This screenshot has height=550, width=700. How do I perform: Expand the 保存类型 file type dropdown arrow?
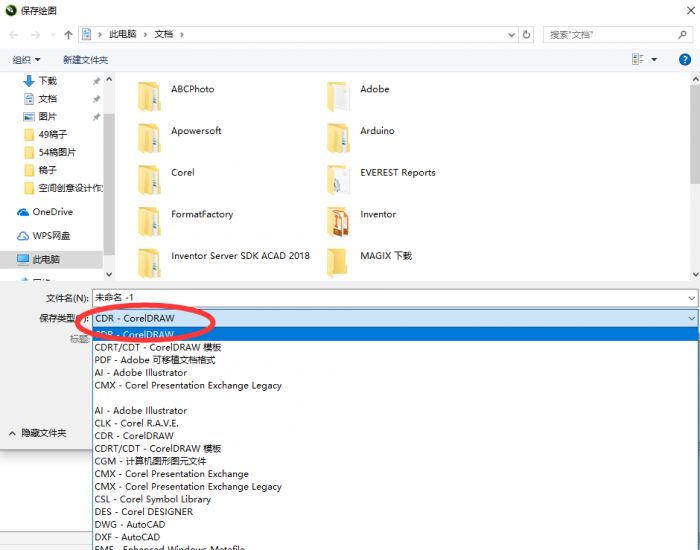(x=690, y=318)
